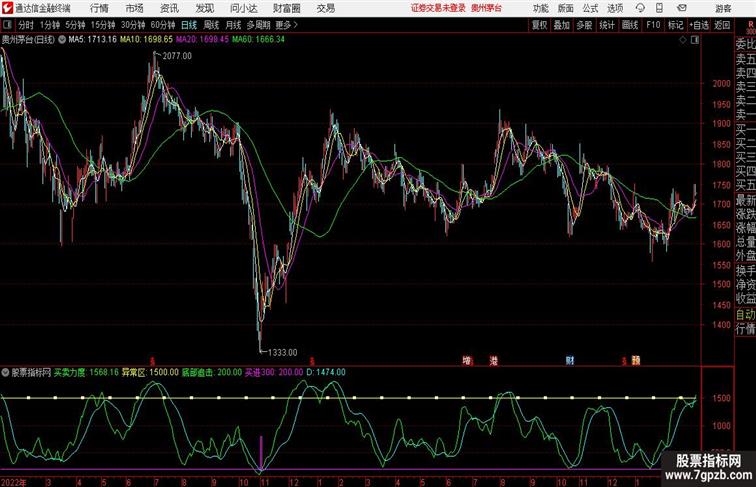Click the 财 event marker on timeline

(570, 360)
